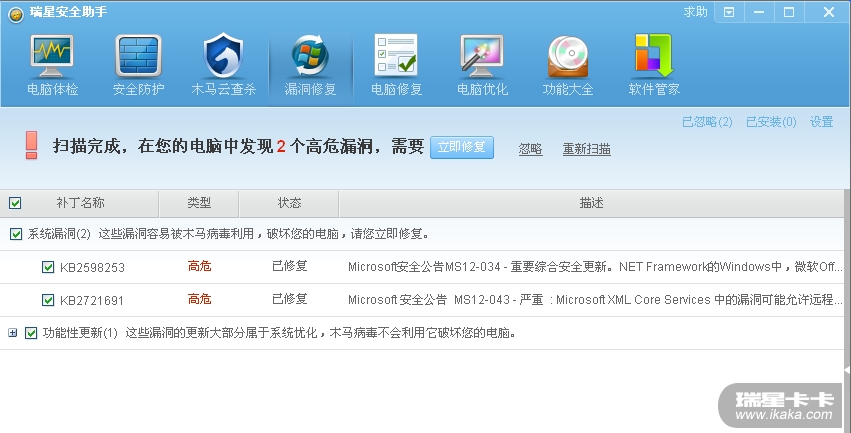Click the 忽略 ignore link
This screenshot has height=433, width=851.
pos(530,149)
